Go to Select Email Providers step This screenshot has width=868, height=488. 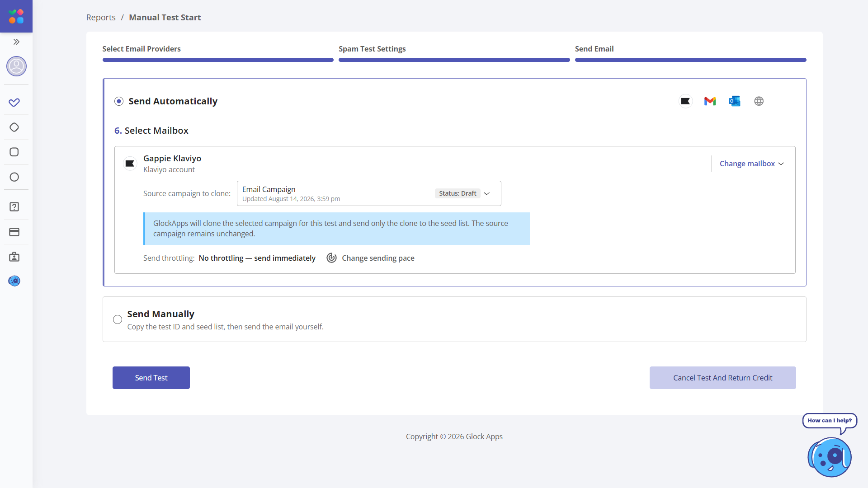218,53
